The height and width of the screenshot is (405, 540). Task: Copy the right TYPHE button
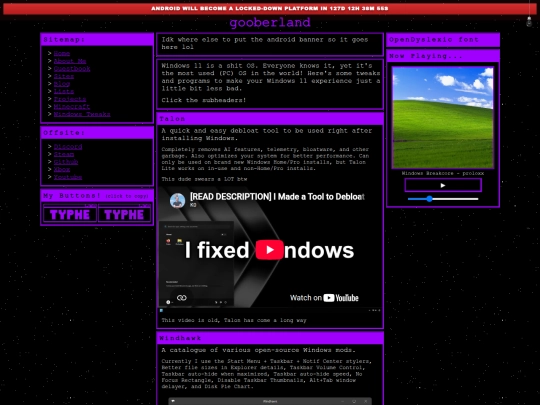(124, 214)
